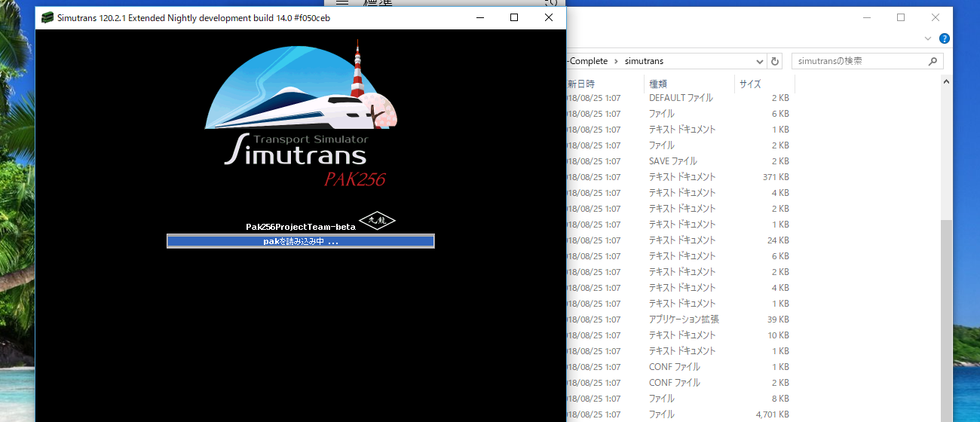Close the Explorer window
980x422 pixels.
[936, 17]
